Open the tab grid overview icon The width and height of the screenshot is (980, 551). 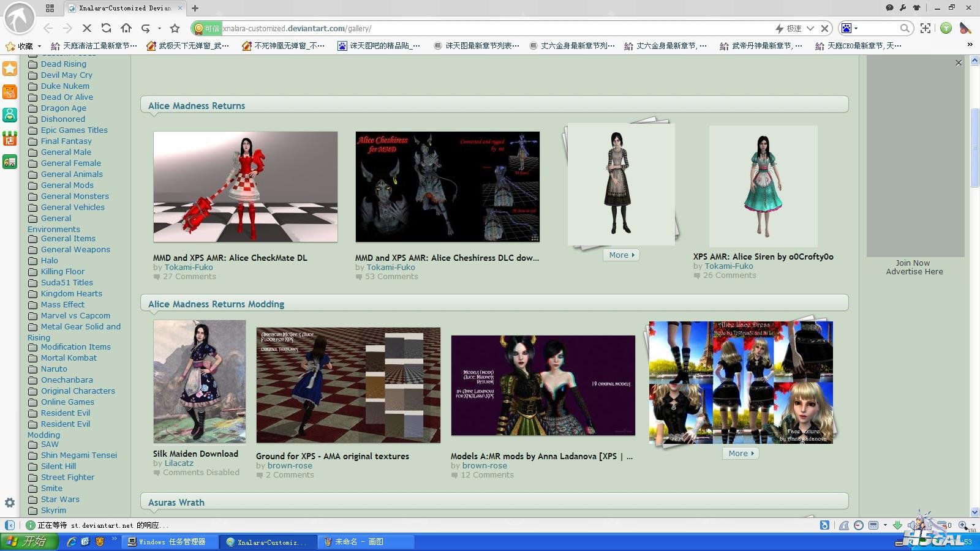click(x=50, y=8)
